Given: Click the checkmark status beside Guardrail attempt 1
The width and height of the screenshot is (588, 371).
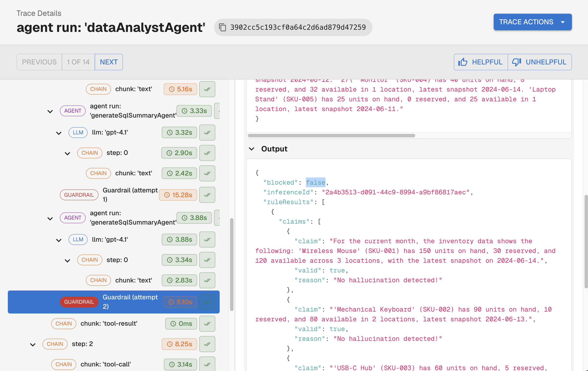Looking at the screenshot, I should pyautogui.click(x=207, y=195).
